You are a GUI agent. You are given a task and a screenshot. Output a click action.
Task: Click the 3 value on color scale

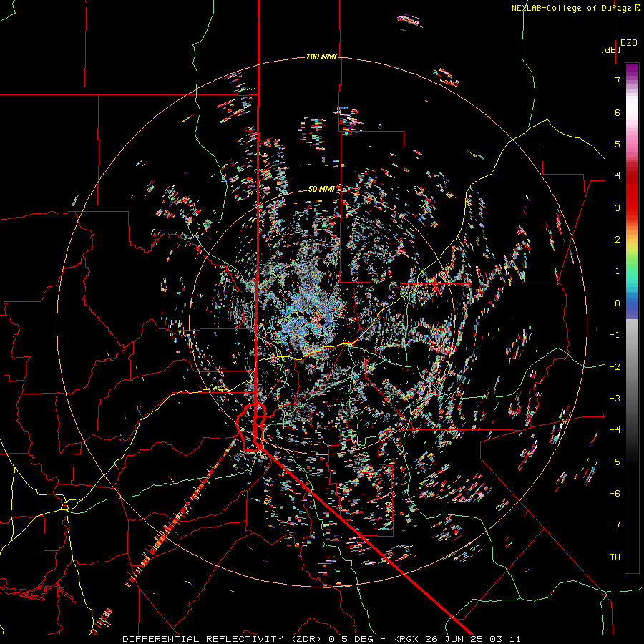tap(618, 208)
